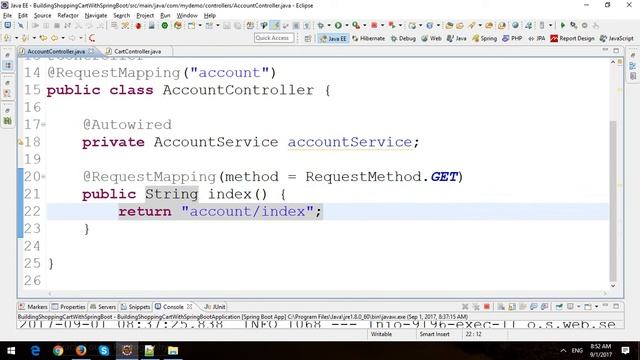Switch to the Spring perspective
The image size is (640, 360).
click(x=484, y=38)
